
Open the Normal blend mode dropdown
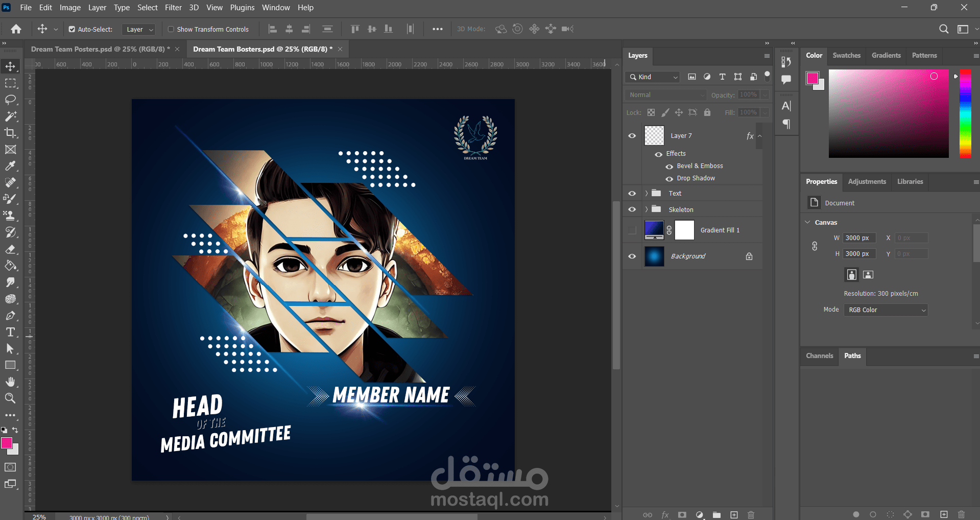click(666, 95)
